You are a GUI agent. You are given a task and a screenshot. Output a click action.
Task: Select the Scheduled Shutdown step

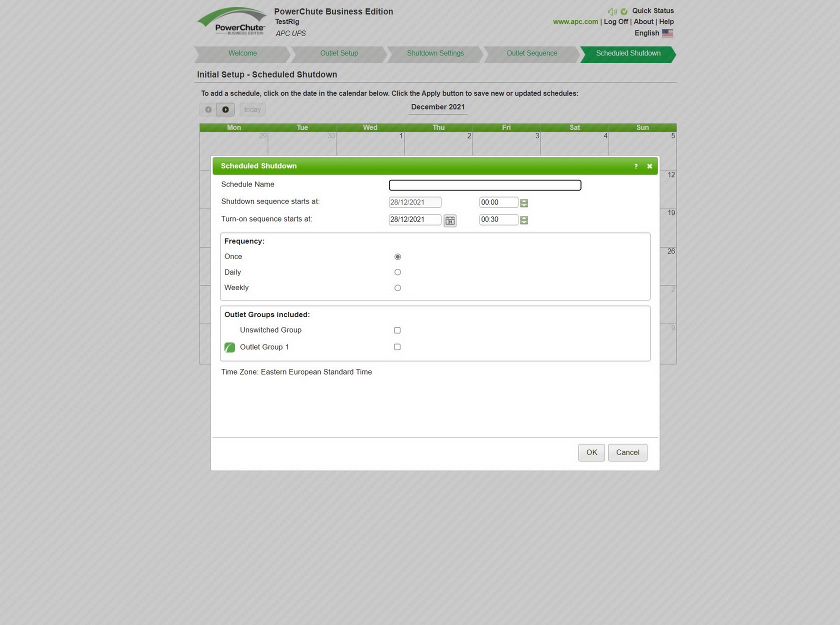pyautogui.click(x=628, y=53)
